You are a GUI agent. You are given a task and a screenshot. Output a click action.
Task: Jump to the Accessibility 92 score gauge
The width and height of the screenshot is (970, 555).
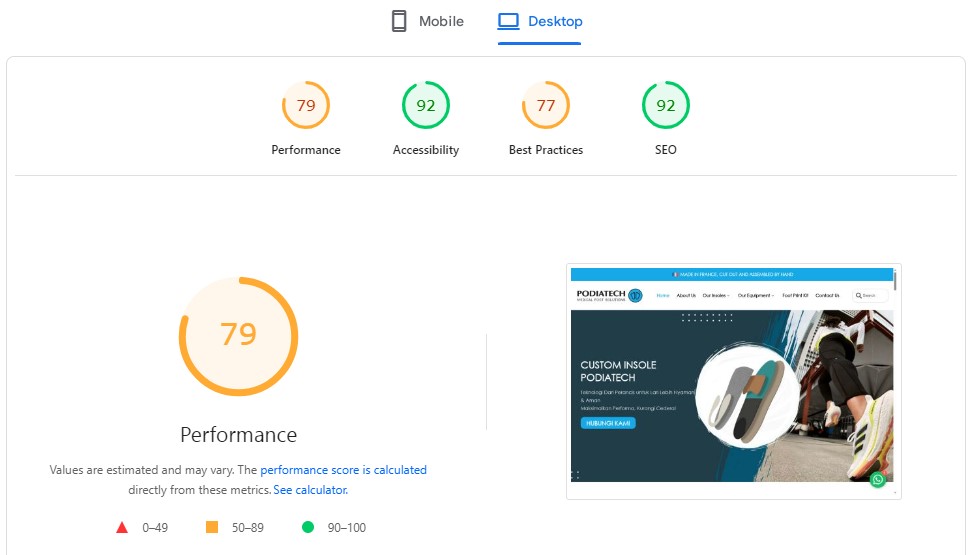(x=426, y=106)
